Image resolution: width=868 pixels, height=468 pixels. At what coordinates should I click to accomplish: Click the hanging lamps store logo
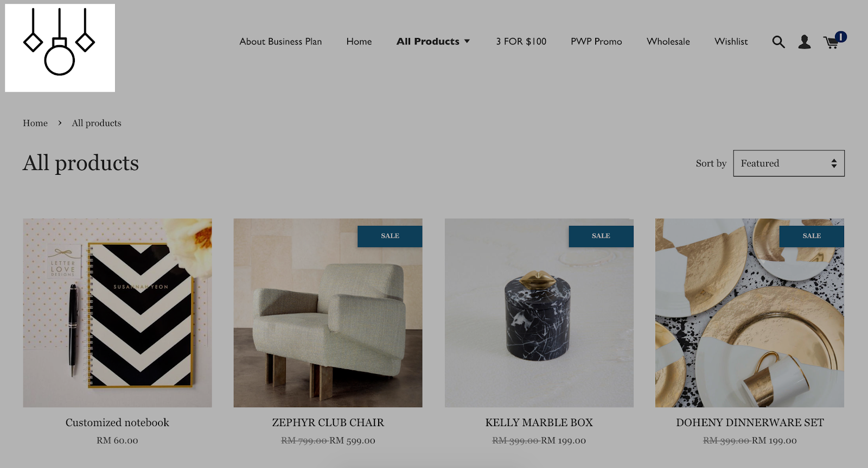click(x=60, y=48)
